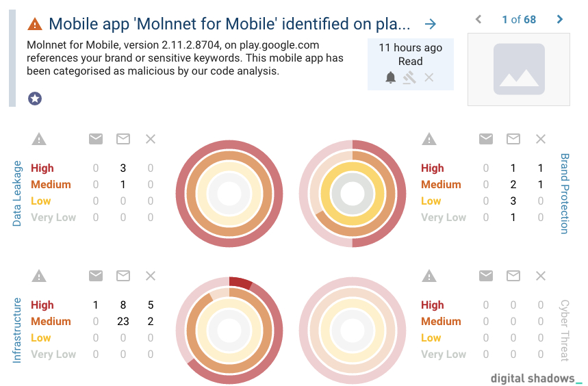Image resolution: width=588 pixels, height=386 pixels.
Task: Click Cyber Threat warning triangle icon
Action: click(x=429, y=276)
